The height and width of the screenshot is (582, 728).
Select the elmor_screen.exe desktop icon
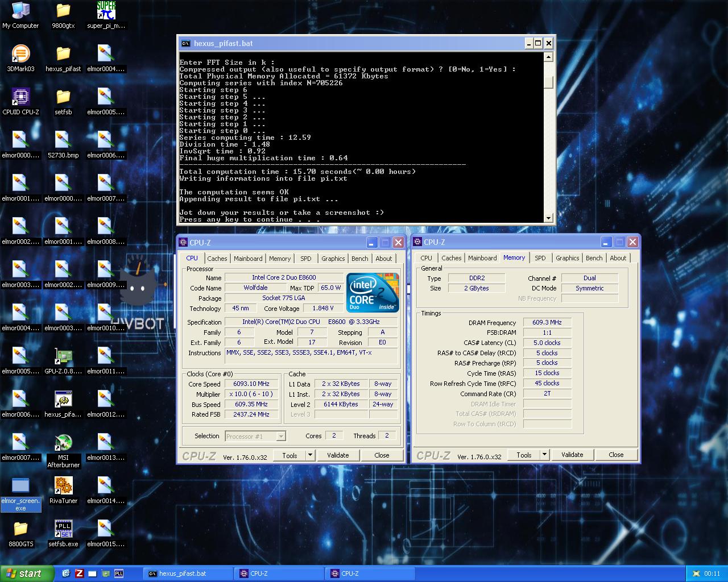point(20,494)
